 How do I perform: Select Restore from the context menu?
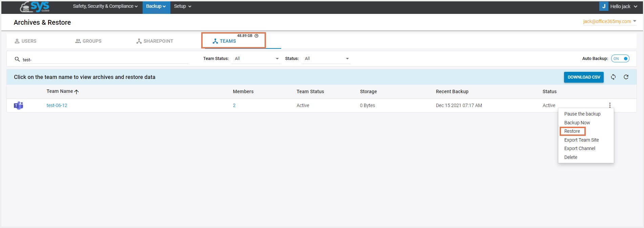pyautogui.click(x=572, y=131)
